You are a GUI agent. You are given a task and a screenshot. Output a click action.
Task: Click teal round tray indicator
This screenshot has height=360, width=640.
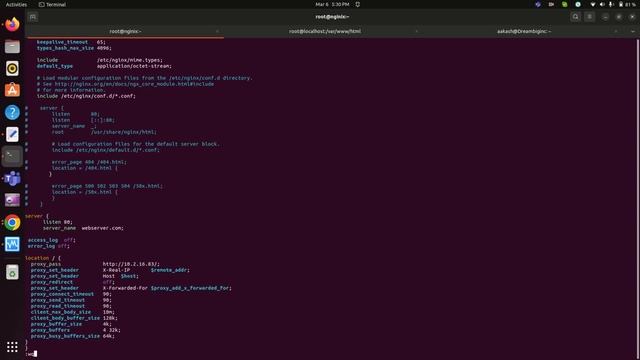pos(578,4)
